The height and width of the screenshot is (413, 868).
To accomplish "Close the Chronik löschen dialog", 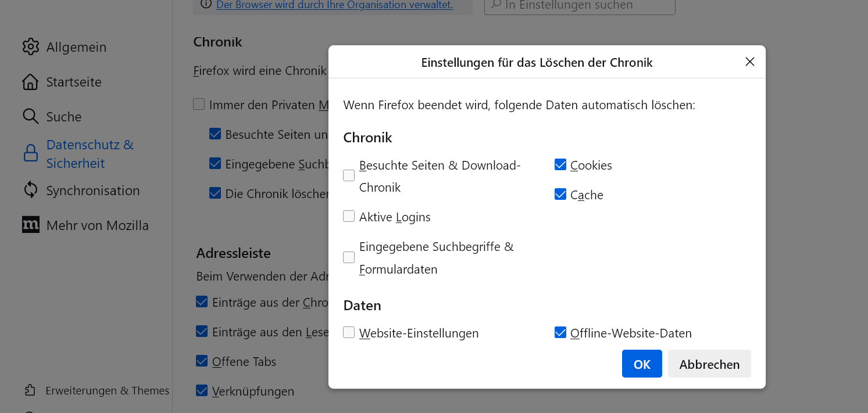I will point(750,62).
